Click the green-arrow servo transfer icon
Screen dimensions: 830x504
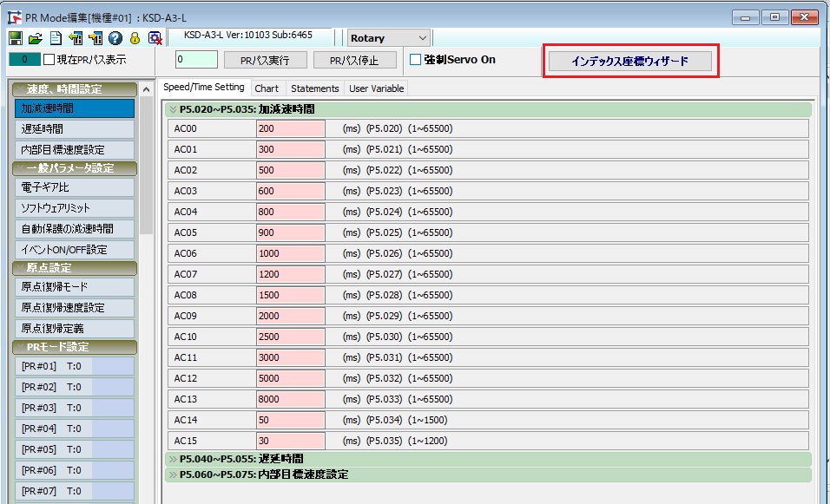tap(76, 38)
